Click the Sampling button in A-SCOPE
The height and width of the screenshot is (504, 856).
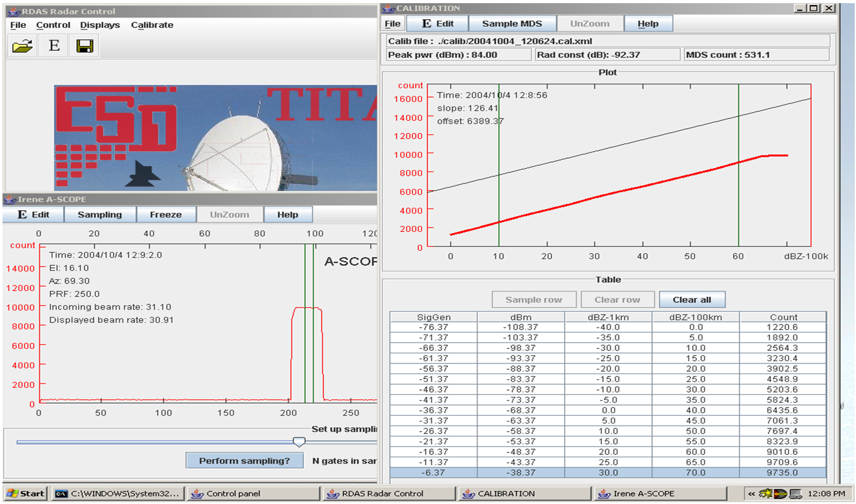pos(100,214)
